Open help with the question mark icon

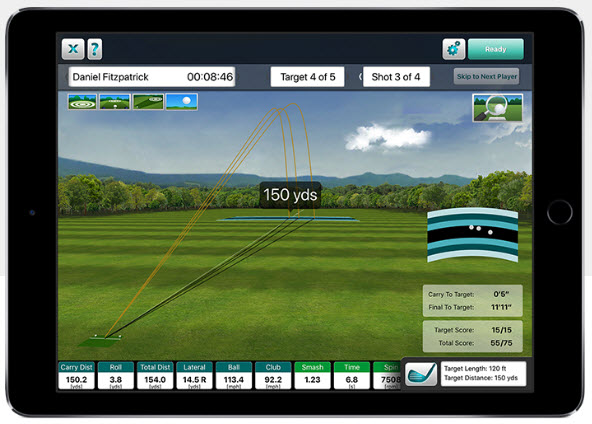(94, 49)
